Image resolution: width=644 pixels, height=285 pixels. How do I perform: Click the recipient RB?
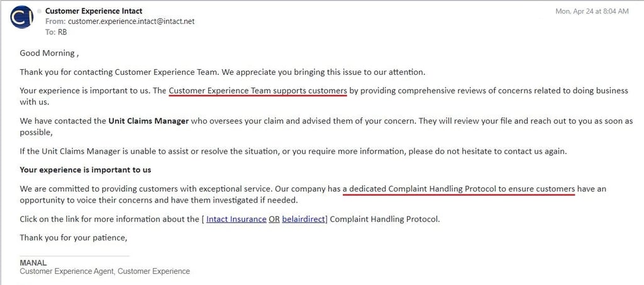point(62,32)
